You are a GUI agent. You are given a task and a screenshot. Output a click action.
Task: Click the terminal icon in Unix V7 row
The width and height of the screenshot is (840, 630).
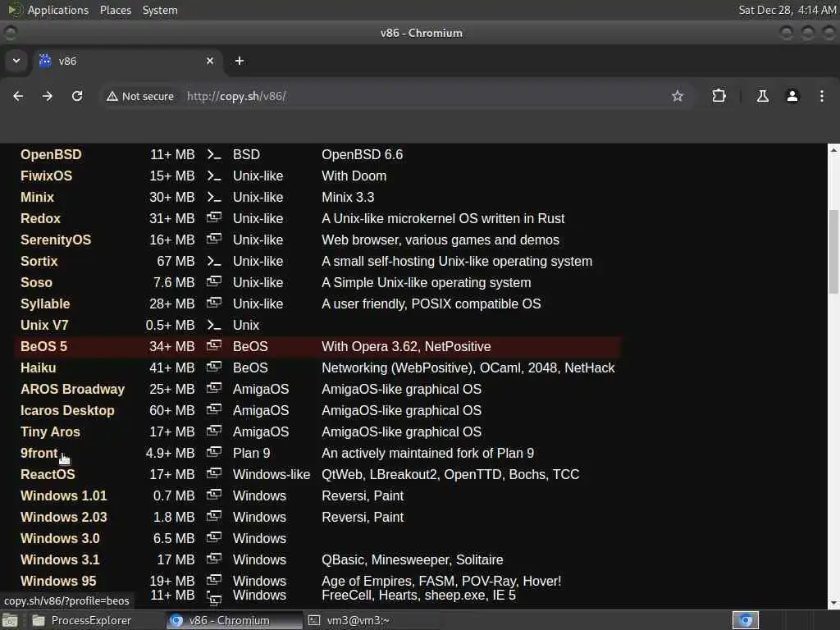coord(214,326)
